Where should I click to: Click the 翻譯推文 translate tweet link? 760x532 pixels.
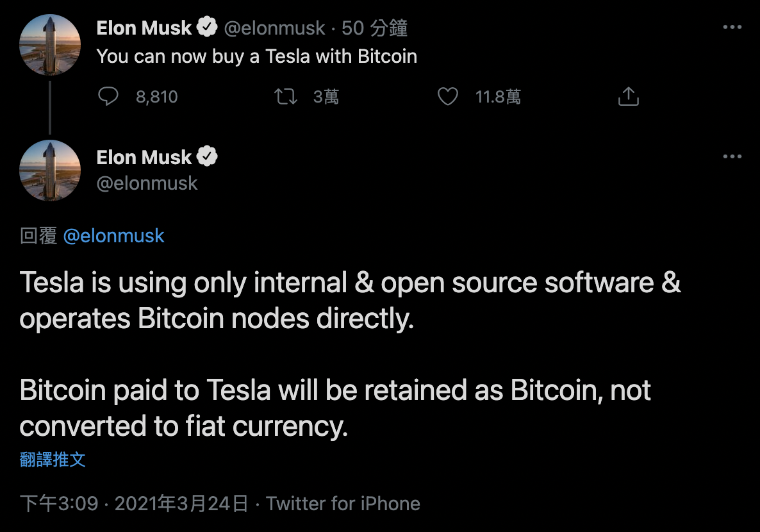[53, 460]
